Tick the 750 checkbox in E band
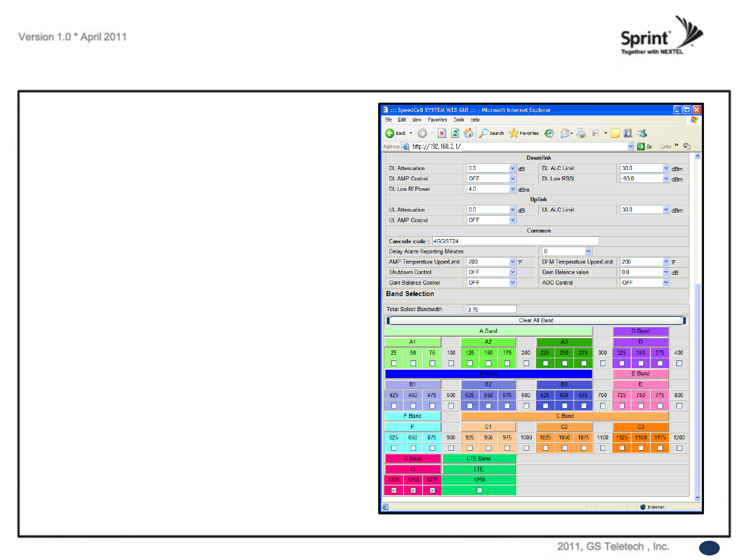Viewport: 747px width, 560px height. [641, 406]
